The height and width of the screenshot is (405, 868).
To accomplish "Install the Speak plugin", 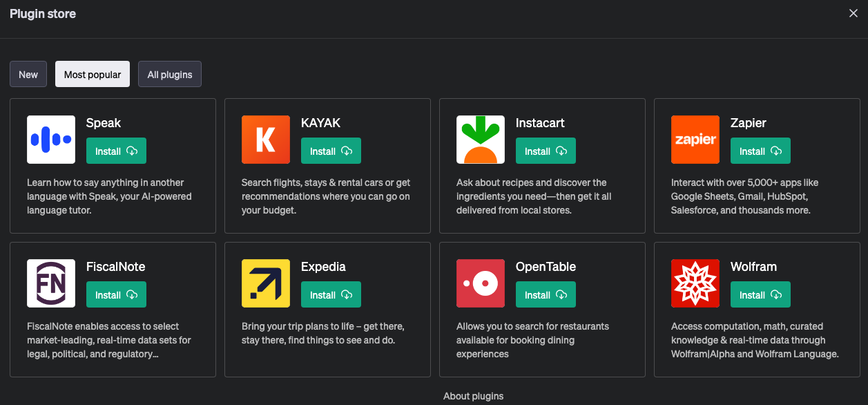I will [x=116, y=151].
